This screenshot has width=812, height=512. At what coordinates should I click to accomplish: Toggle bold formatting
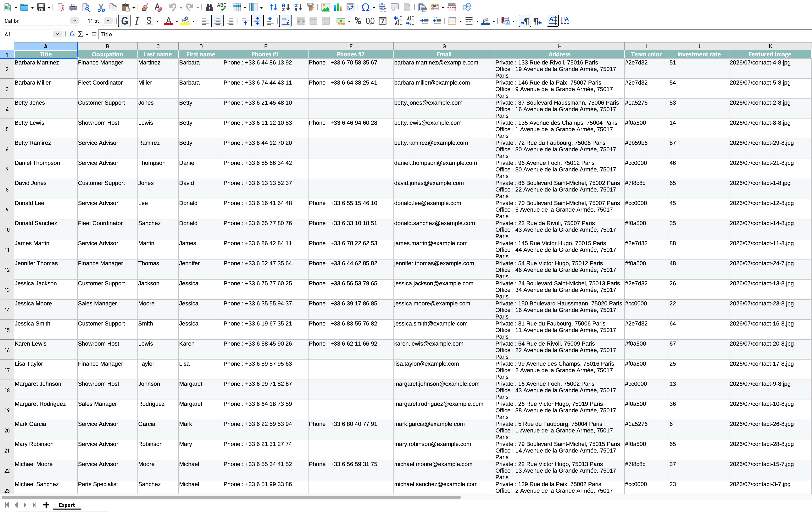coord(125,21)
